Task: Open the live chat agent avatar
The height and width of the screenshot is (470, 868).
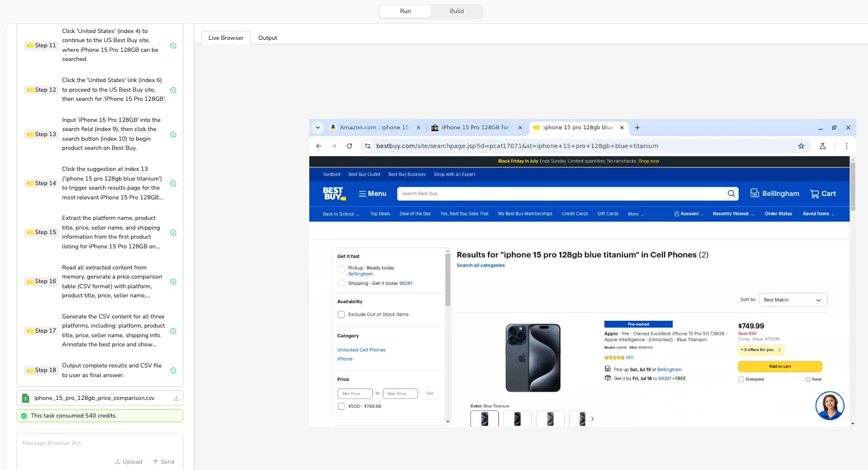Action: point(830,406)
